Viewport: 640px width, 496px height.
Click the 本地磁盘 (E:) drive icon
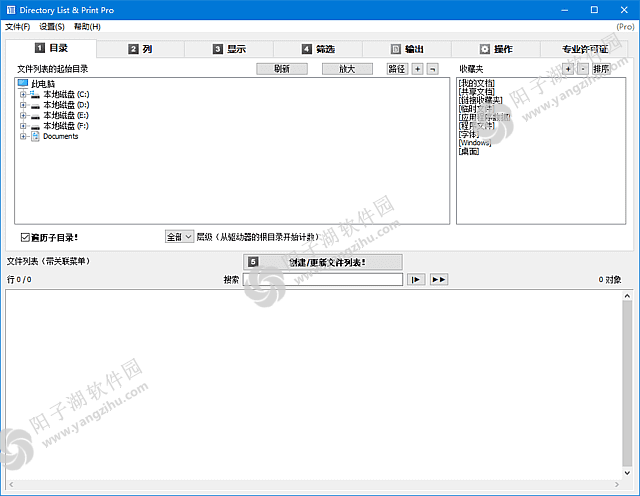click(35, 116)
